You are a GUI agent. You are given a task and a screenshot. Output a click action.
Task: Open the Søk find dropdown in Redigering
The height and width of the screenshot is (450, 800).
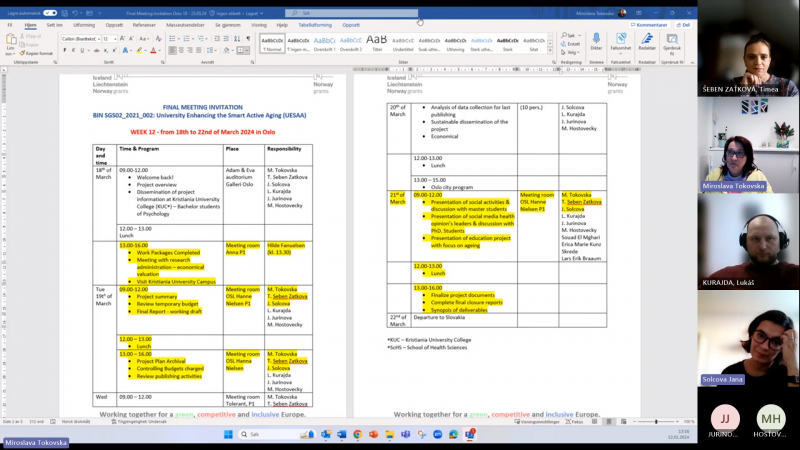point(571,35)
